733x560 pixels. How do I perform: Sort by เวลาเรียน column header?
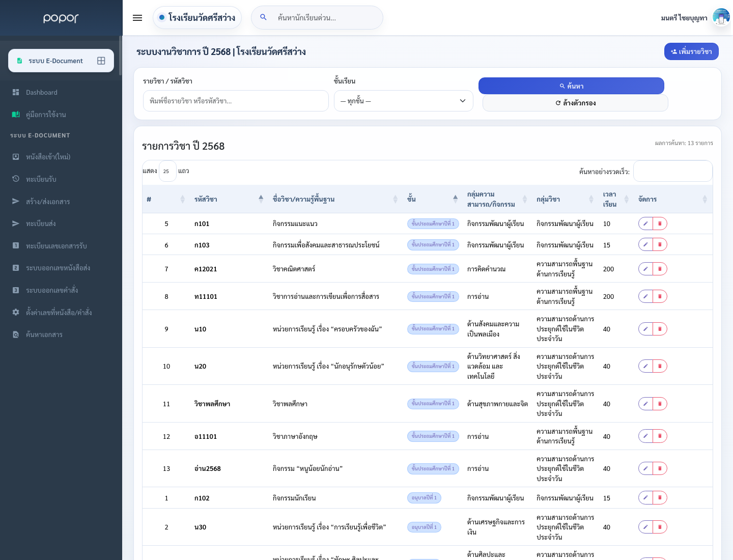point(615,199)
